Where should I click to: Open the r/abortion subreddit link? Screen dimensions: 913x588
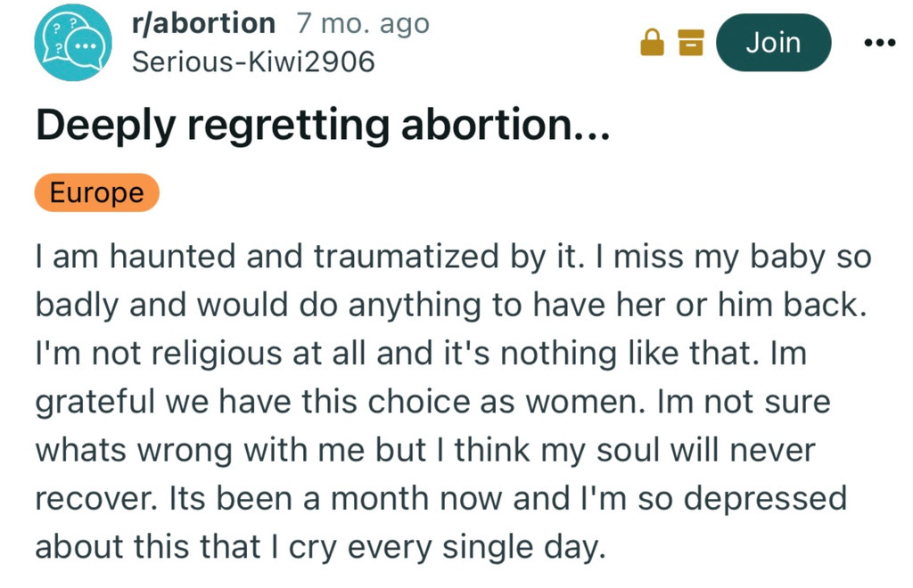(203, 24)
